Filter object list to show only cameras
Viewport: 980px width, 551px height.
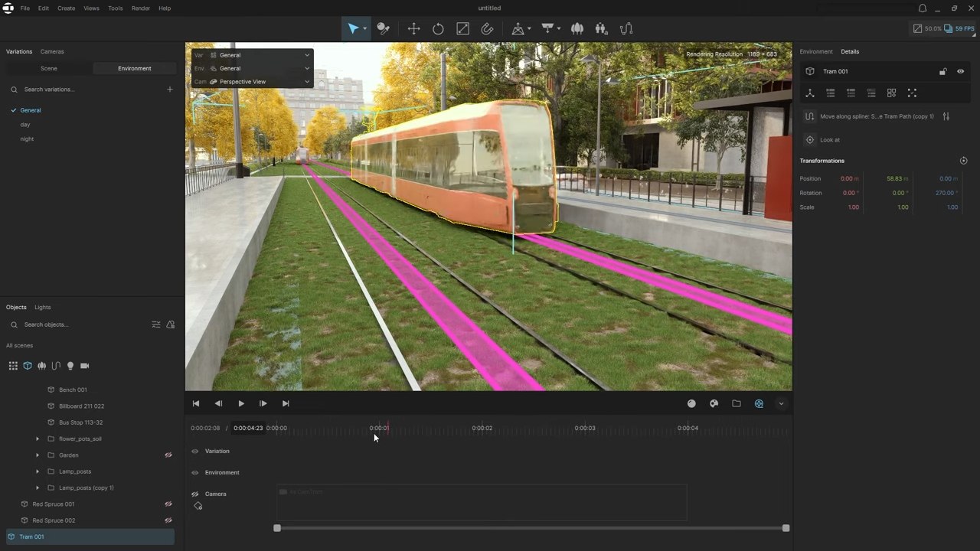pyautogui.click(x=84, y=366)
